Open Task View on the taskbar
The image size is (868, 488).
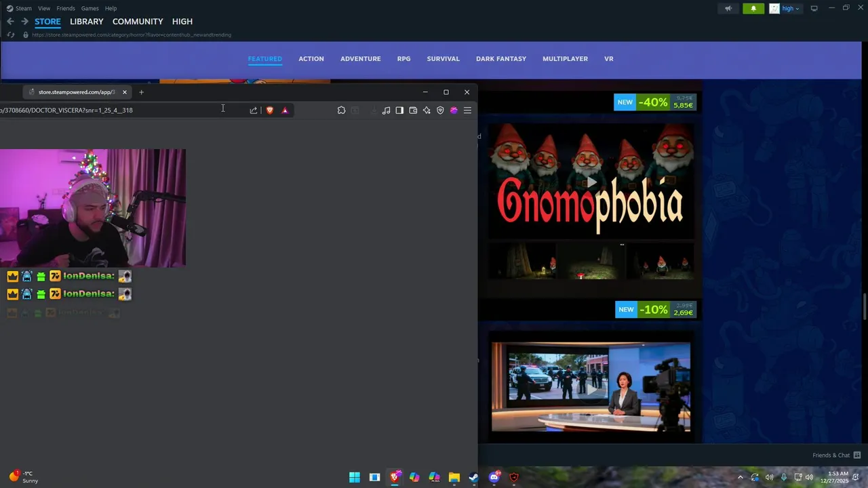pyautogui.click(x=374, y=477)
